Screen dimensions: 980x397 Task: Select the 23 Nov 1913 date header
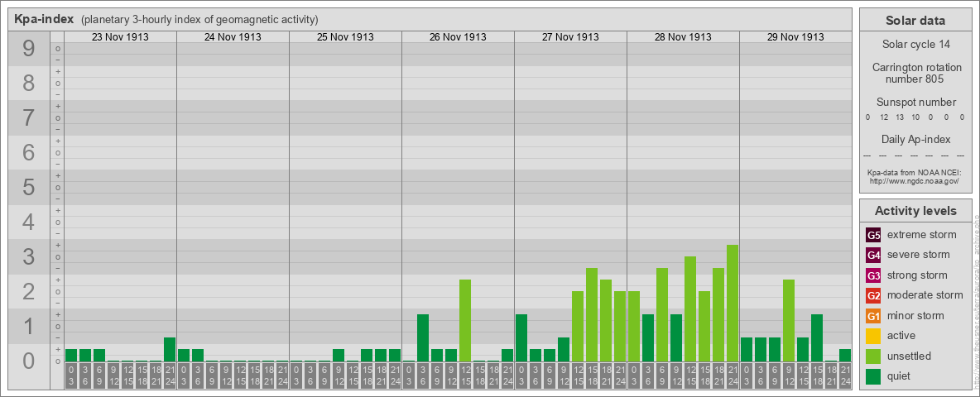click(120, 37)
